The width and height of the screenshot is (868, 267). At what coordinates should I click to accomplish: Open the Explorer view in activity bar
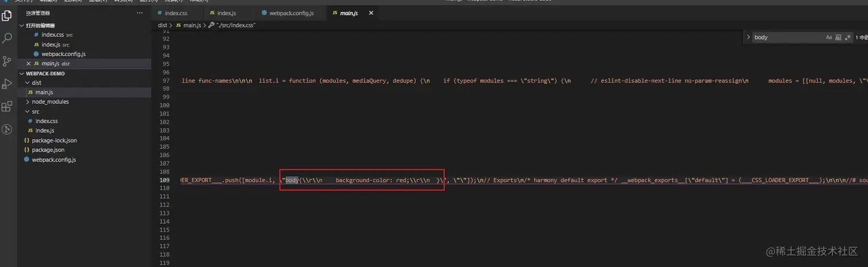pyautogui.click(x=7, y=16)
